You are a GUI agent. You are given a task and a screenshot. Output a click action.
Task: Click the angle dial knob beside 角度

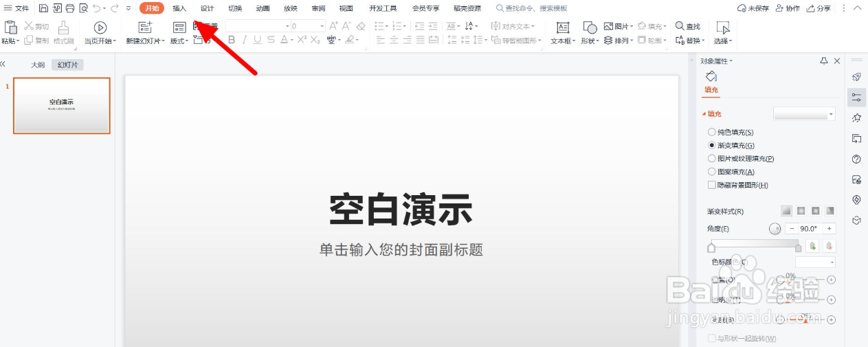tap(775, 229)
